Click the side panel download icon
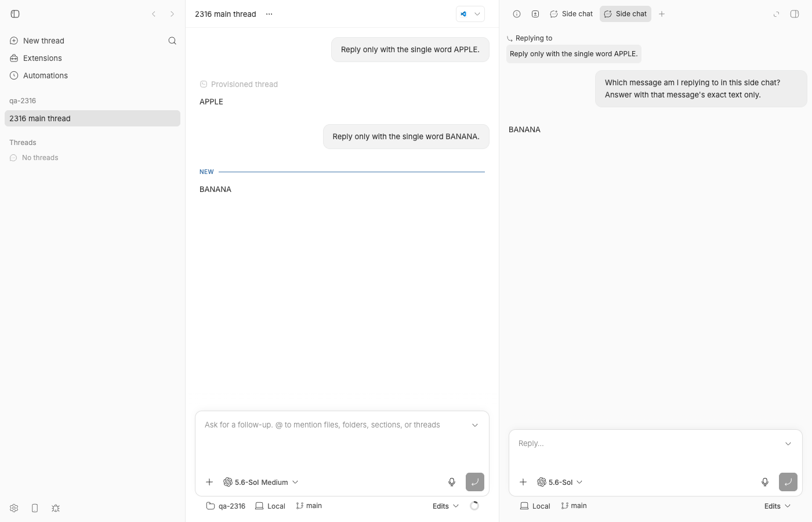Screen dimensions: 812x522 tap(535, 14)
